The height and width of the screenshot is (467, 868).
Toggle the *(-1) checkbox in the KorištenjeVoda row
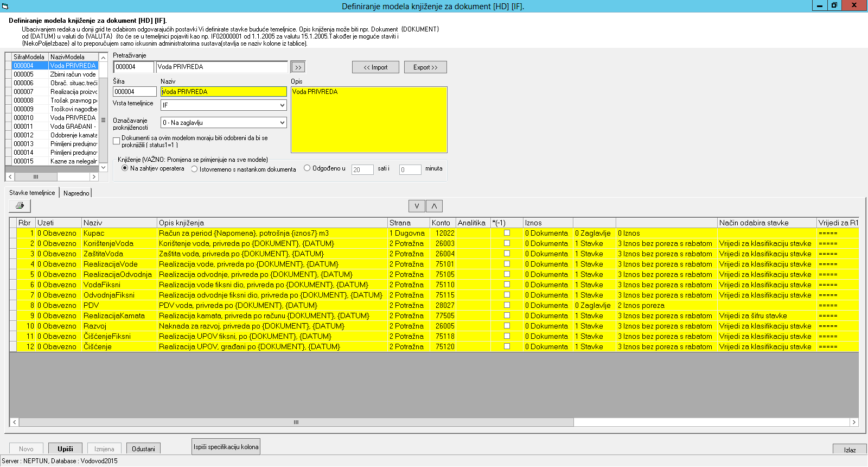point(507,243)
